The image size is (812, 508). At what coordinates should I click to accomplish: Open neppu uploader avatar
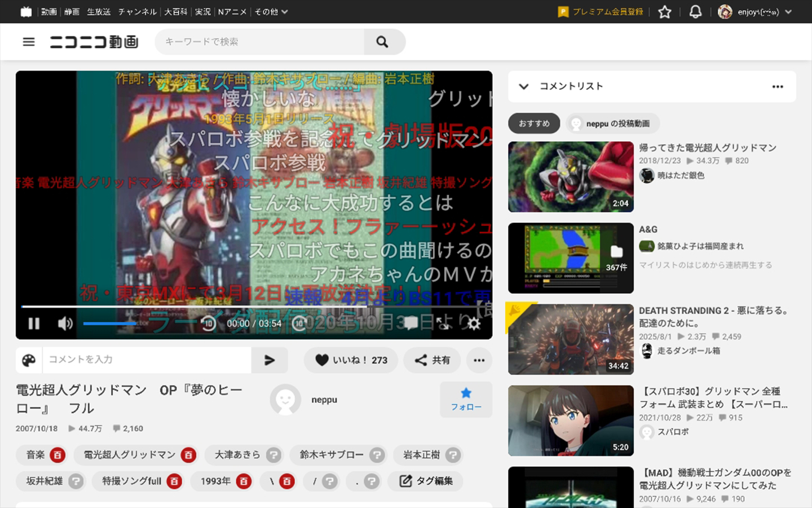[285, 400]
